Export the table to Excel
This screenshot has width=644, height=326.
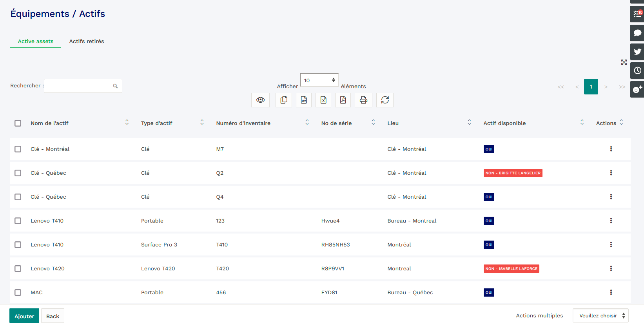click(x=323, y=100)
